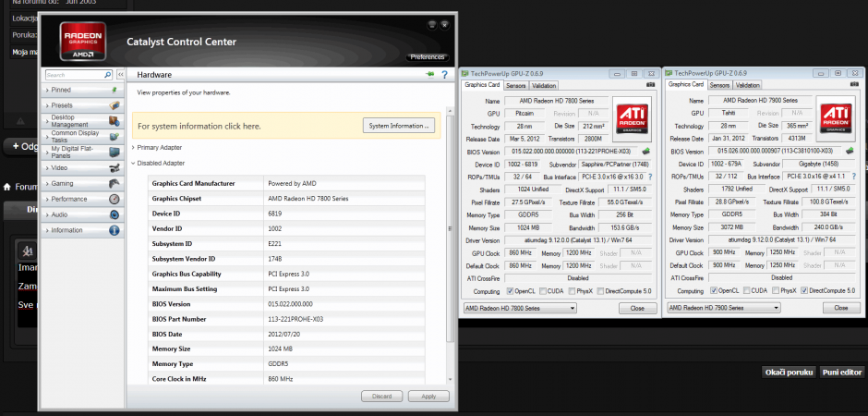Click Close button in HD 7900 GPU-Z

(841, 308)
